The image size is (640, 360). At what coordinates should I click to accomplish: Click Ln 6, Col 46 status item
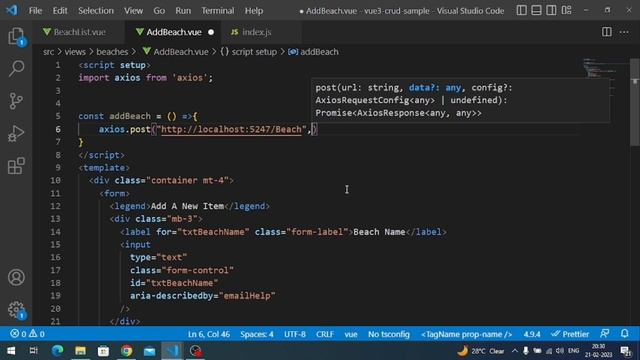click(209, 334)
